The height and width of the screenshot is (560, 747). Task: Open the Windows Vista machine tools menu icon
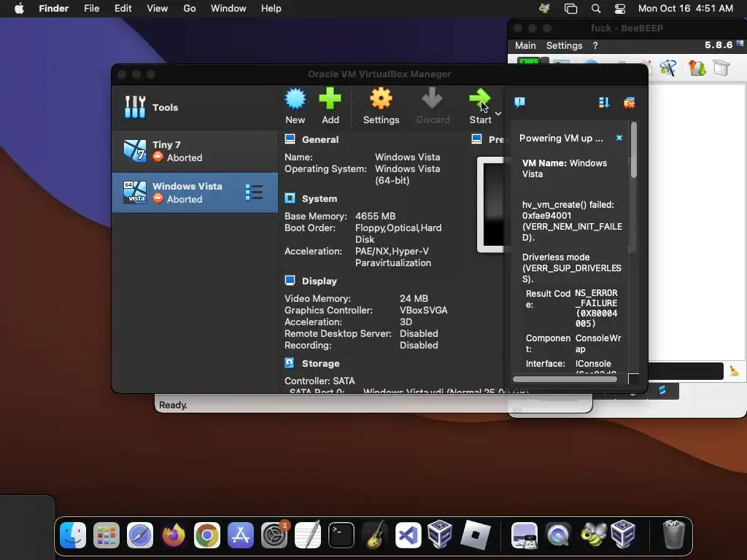254,192
